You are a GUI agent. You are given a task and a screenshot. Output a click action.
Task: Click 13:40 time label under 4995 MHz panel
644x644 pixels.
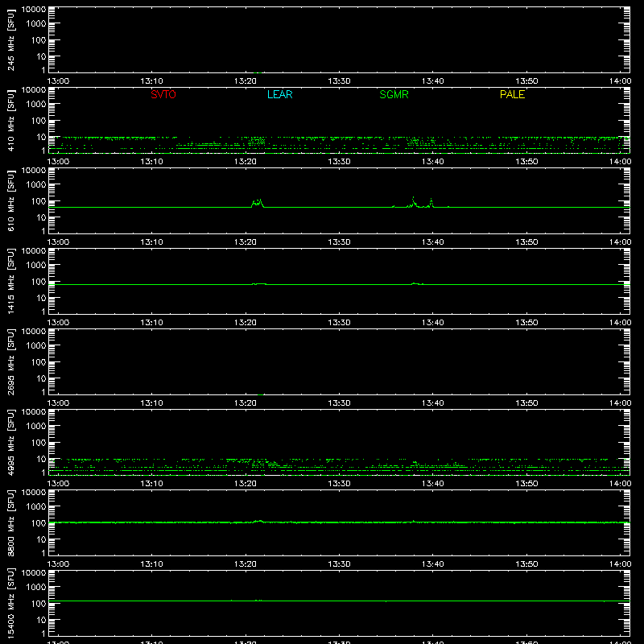pos(432,484)
